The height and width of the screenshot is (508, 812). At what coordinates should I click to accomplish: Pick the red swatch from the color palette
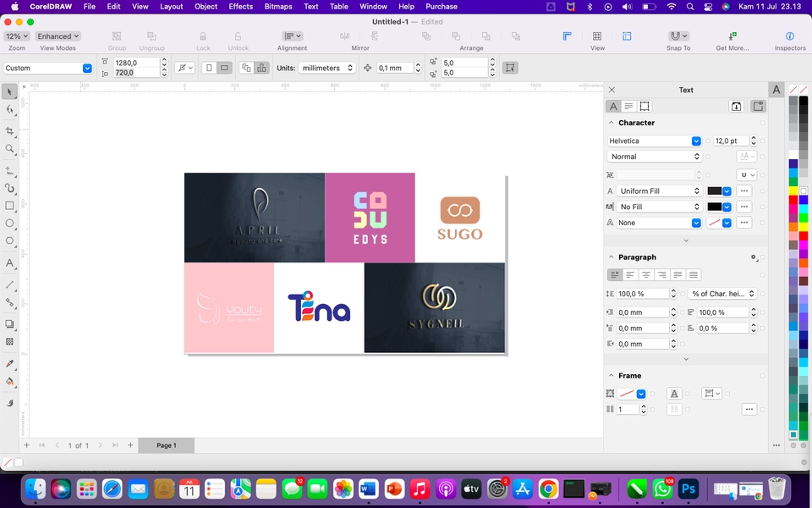point(793,201)
